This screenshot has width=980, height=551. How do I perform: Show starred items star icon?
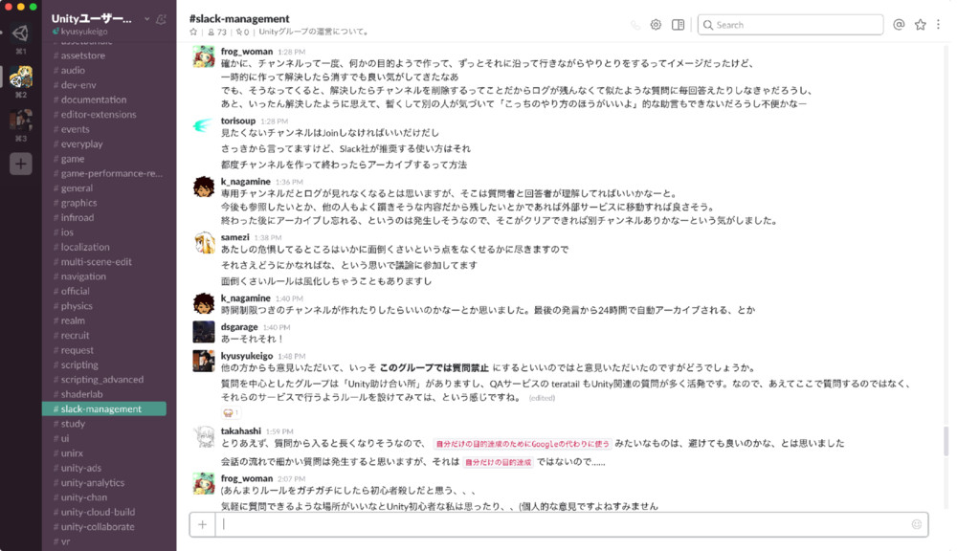click(x=920, y=24)
